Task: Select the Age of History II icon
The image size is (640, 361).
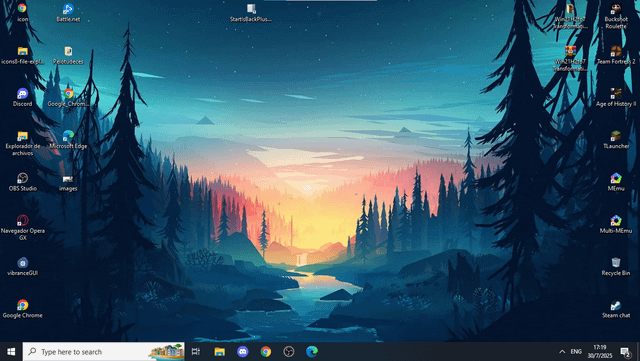Action: coord(616,97)
